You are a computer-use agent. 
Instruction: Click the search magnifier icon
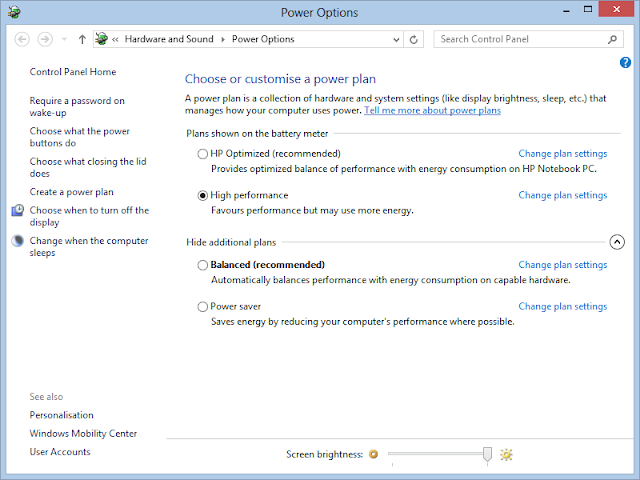[x=612, y=39]
